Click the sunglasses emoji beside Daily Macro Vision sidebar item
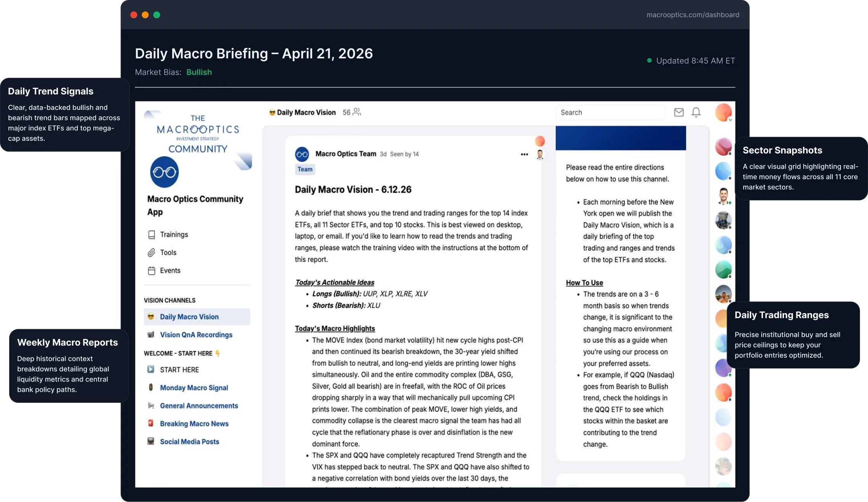Screen dimensions: 868x502 pos(151,317)
